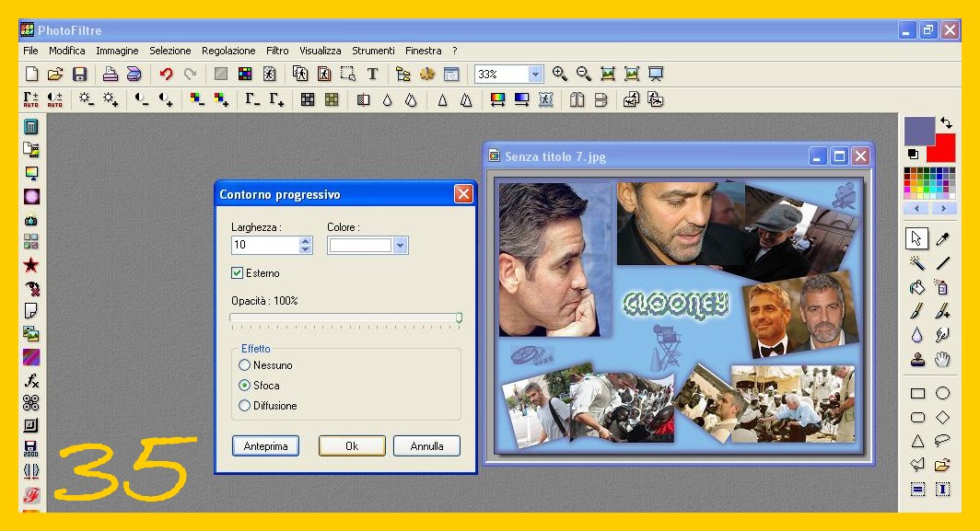The image size is (980, 531).
Task: Click the Opacità slider handle
Action: 459,317
